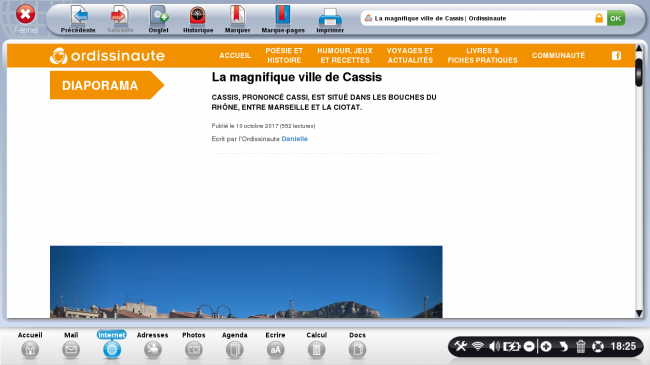The image size is (650, 365).
Task: Select the Internet application in the dock
Action: 112,345
